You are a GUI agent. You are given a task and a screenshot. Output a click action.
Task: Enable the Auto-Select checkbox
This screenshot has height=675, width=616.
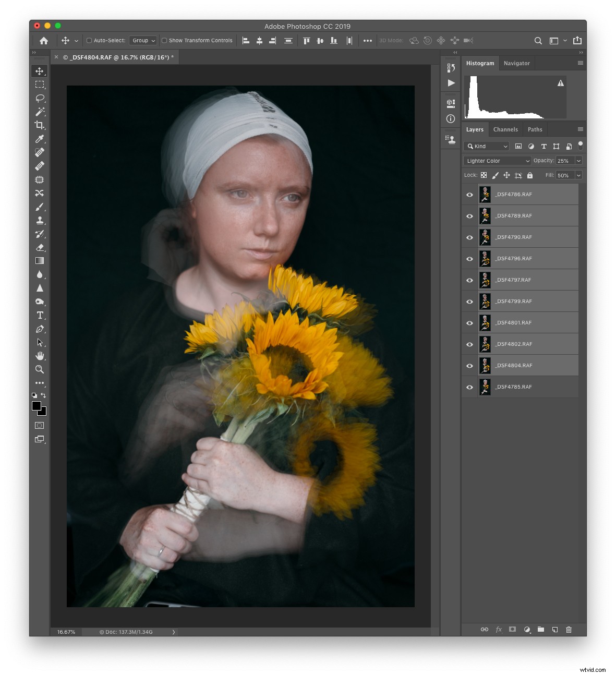tap(89, 40)
